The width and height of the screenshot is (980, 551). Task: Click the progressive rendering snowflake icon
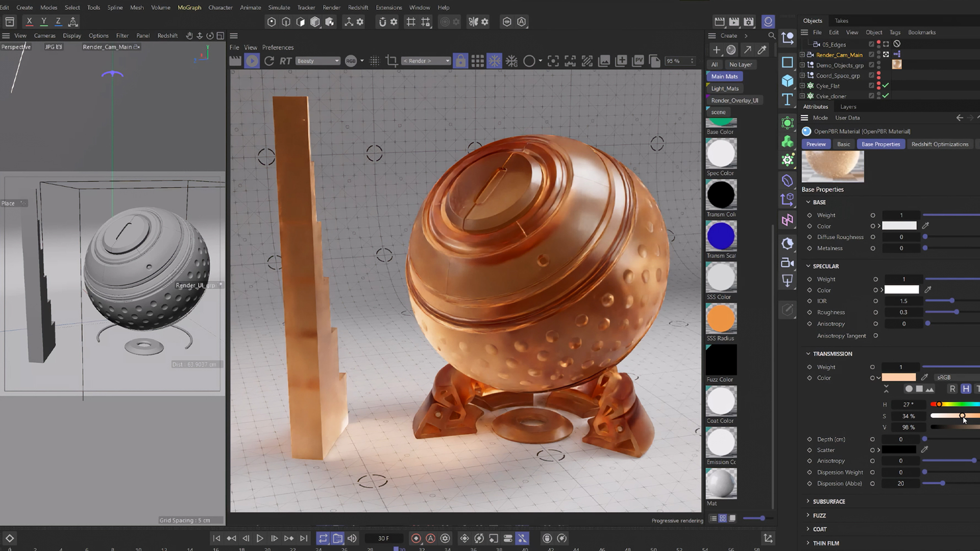(495, 61)
